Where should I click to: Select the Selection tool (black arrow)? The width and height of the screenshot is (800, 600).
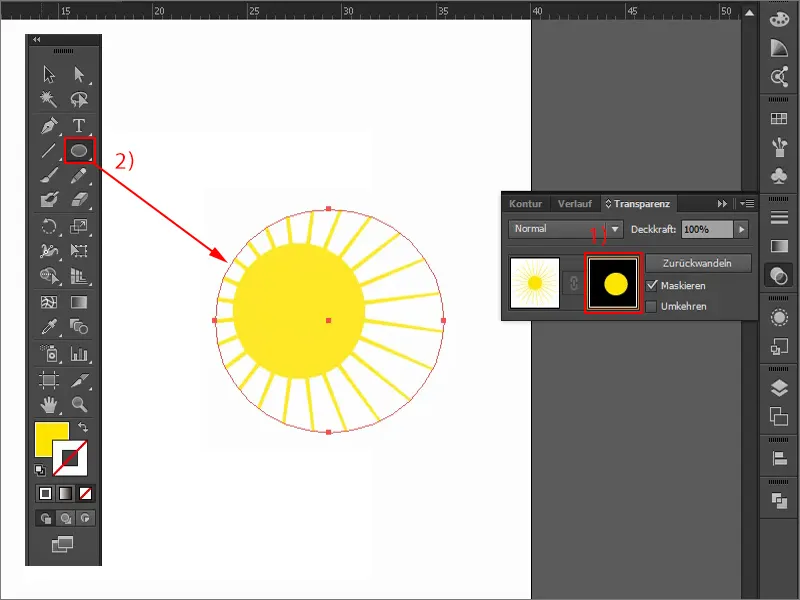click(x=49, y=74)
